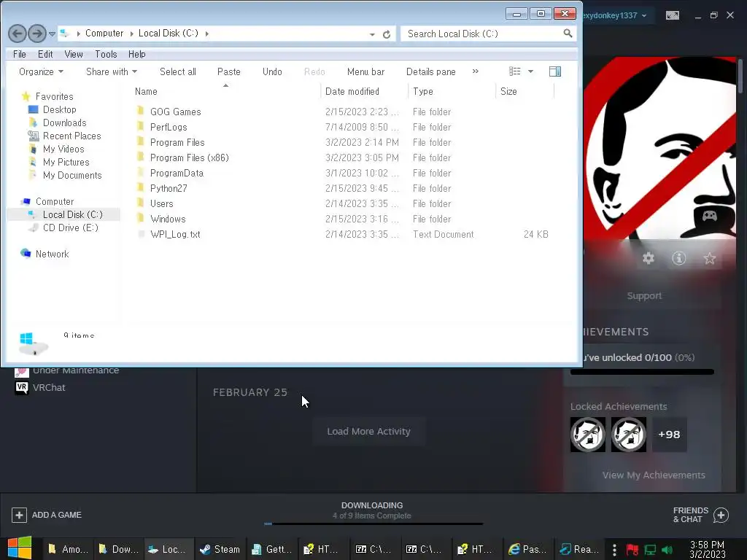Click the Steam download progress bar
Image resolution: width=747 pixels, height=560 pixels.
click(373, 524)
